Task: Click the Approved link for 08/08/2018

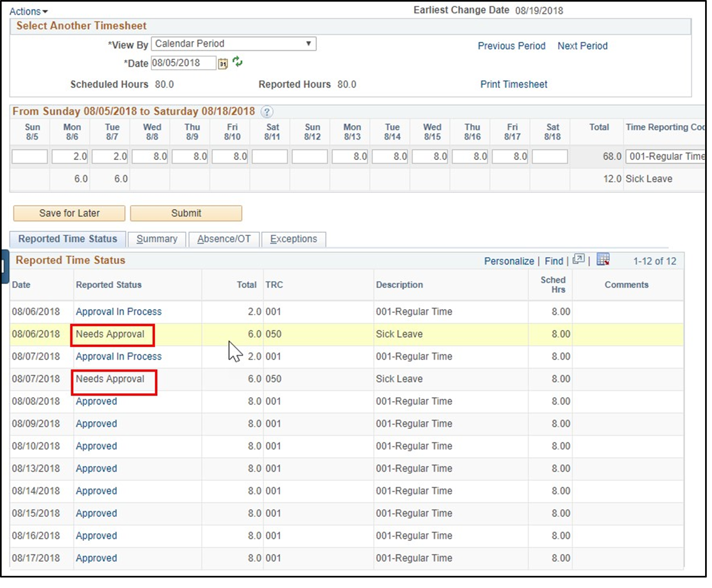Action: coord(96,401)
